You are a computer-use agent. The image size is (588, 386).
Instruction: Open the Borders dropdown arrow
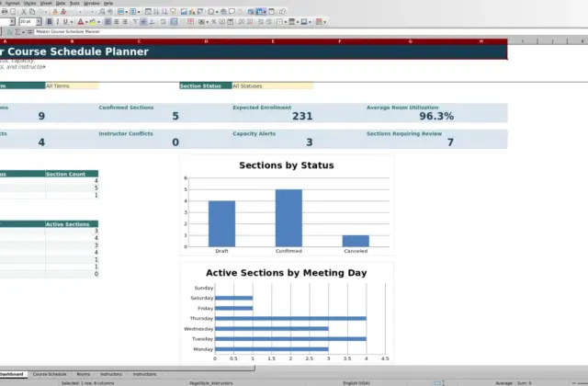[285, 22]
